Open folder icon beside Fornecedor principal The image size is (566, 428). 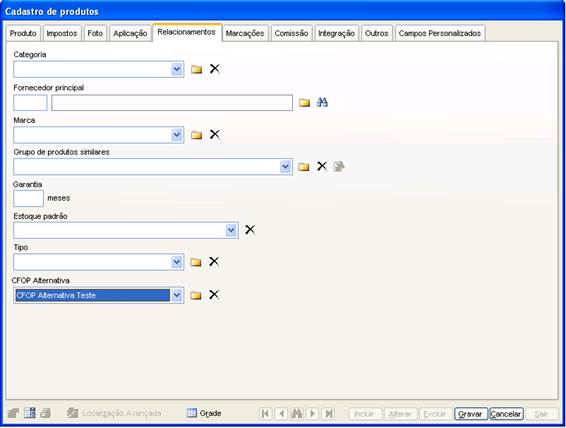tap(304, 103)
